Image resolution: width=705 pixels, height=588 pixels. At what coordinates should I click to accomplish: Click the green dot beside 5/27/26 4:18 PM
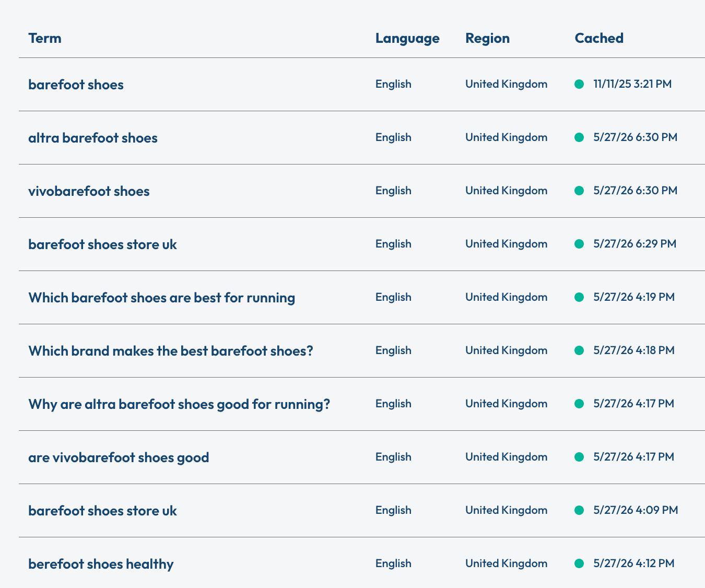click(x=579, y=350)
